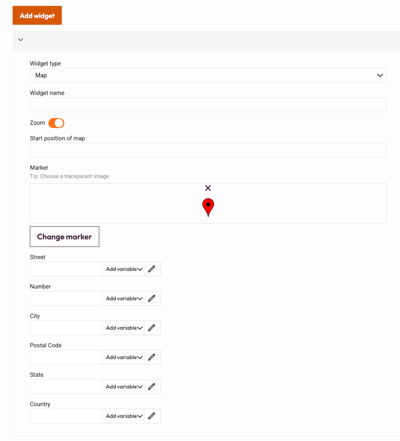The height and width of the screenshot is (441, 400).
Task: Click the pencil edit icon for Postal Code
Action: 152,357
